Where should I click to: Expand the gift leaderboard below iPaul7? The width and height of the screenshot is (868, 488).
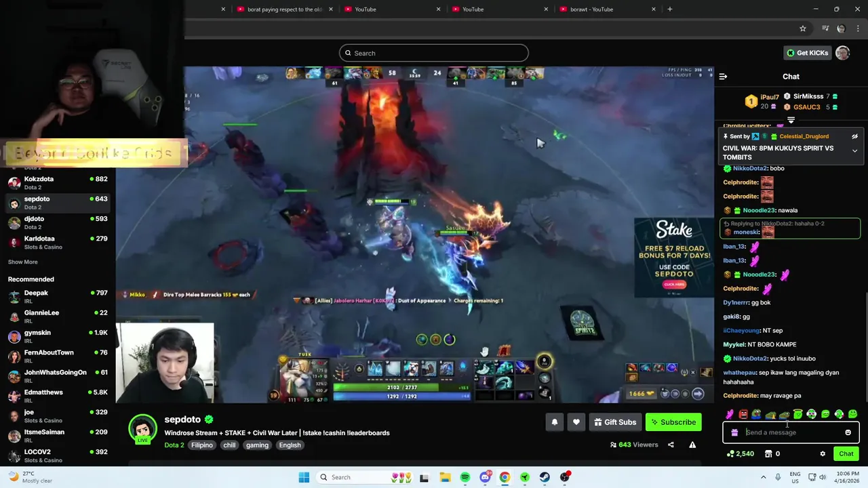[x=791, y=120]
